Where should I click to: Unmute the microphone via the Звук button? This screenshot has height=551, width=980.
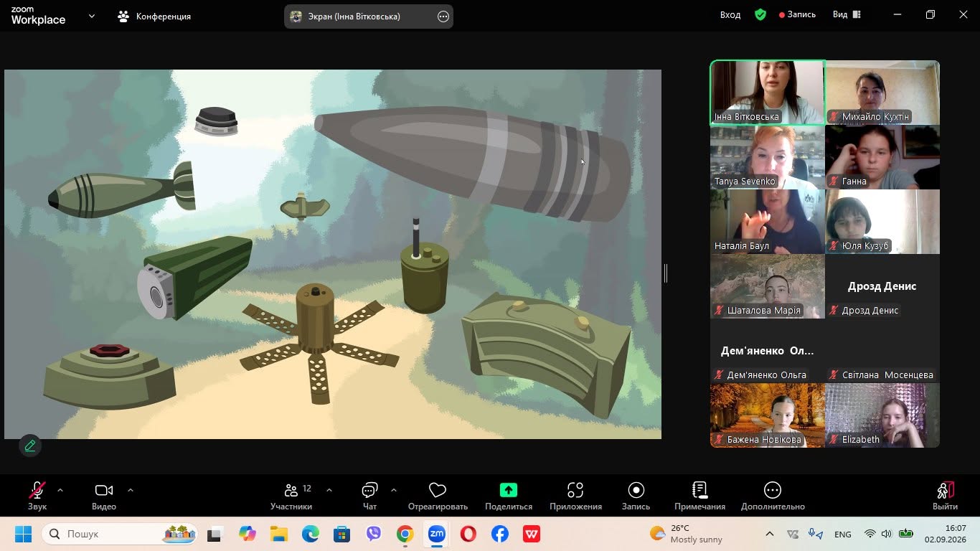37,495
